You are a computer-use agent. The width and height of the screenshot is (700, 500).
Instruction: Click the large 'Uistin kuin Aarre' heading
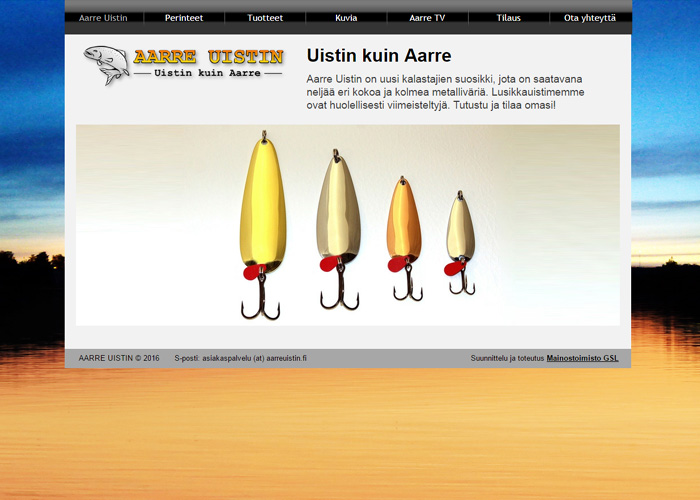(x=378, y=56)
